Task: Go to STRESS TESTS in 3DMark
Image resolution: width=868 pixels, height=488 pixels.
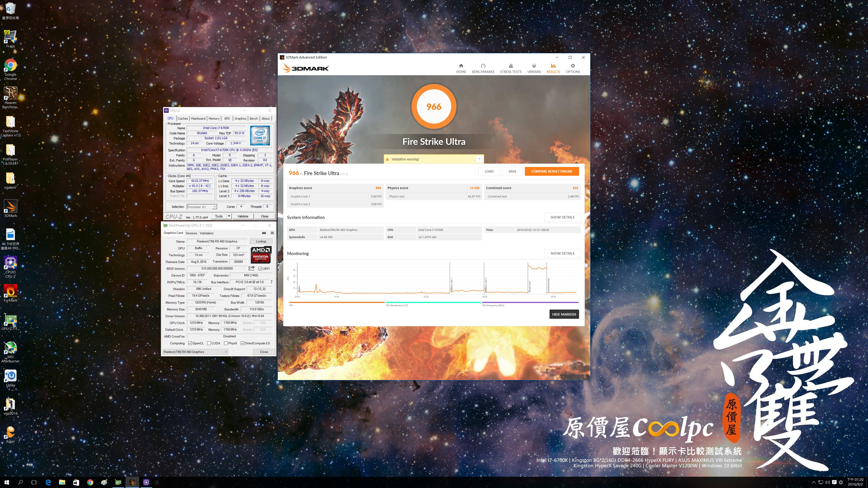Action: point(510,68)
